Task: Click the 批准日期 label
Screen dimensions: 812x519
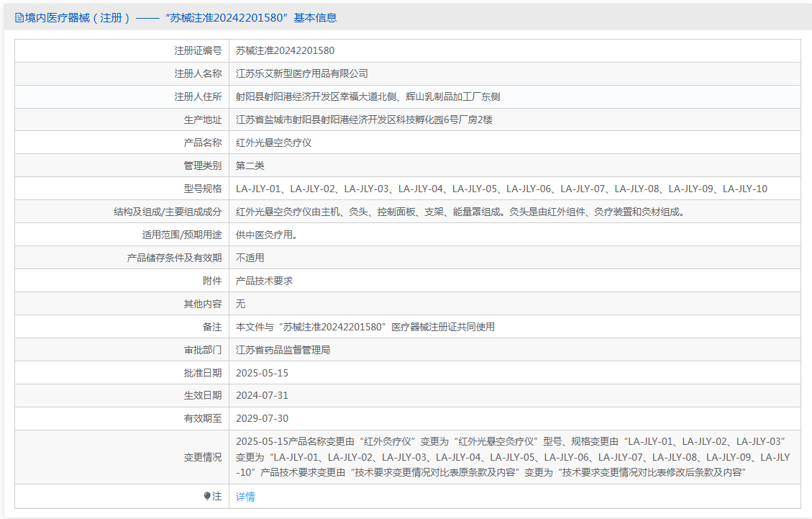Action: pos(203,374)
